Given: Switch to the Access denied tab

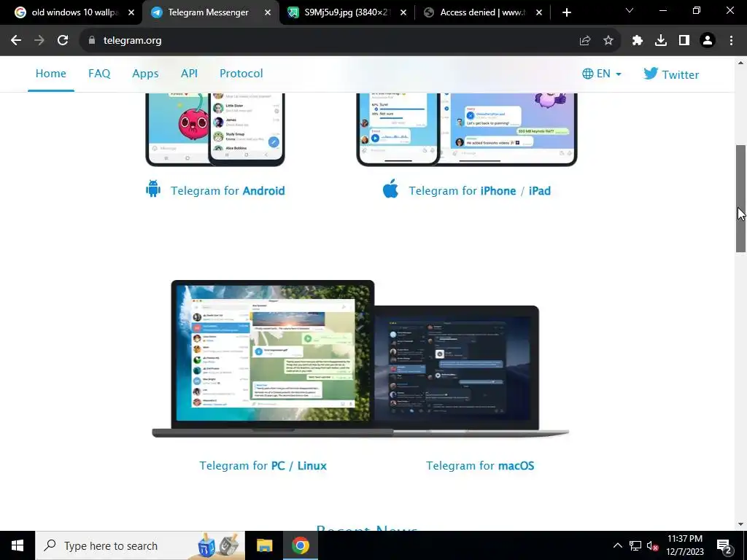Looking at the screenshot, I should pyautogui.click(x=482, y=12).
